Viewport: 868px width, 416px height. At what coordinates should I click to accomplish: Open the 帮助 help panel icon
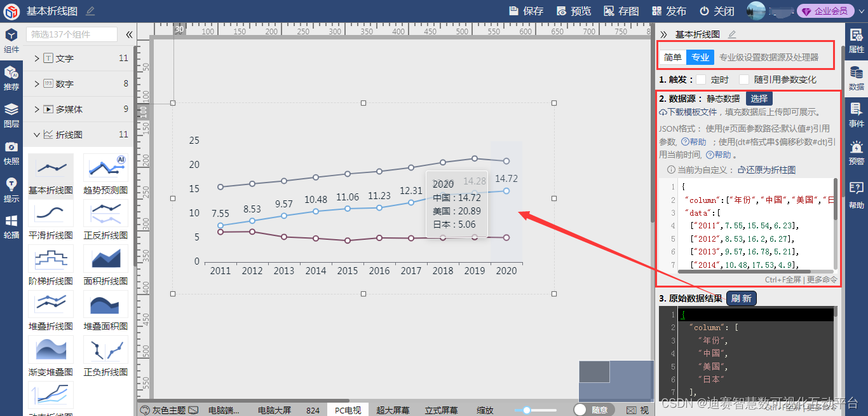click(856, 195)
